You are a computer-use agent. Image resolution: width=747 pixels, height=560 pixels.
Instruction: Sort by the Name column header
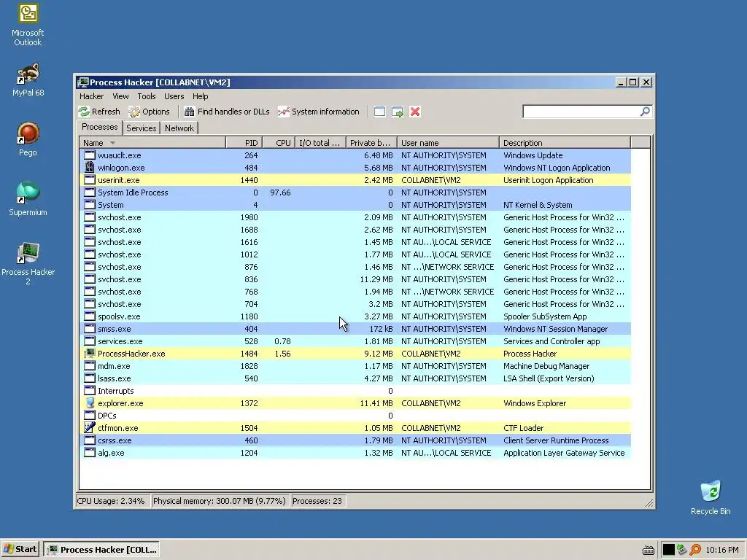click(x=152, y=143)
